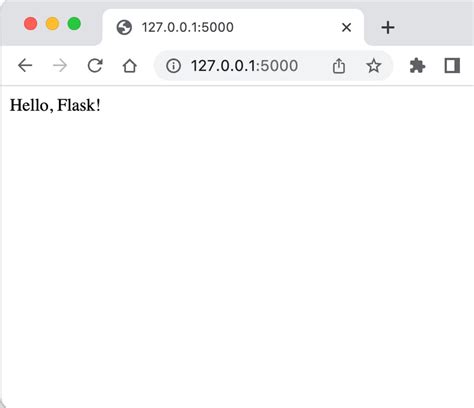Click the forward navigation arrow
The height and width of the screenshot is (408, 474).
(x=60, y=65)
